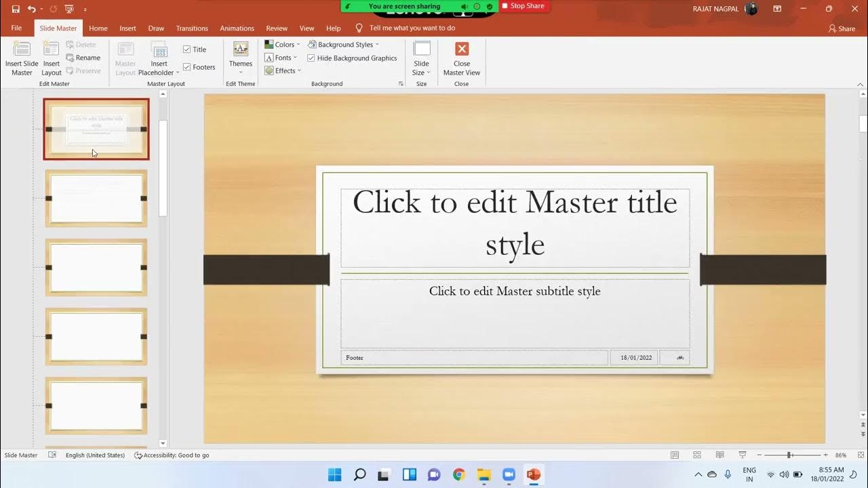Click the Undo arrow icon
This screenshot has width=868, height=488.
31,9
